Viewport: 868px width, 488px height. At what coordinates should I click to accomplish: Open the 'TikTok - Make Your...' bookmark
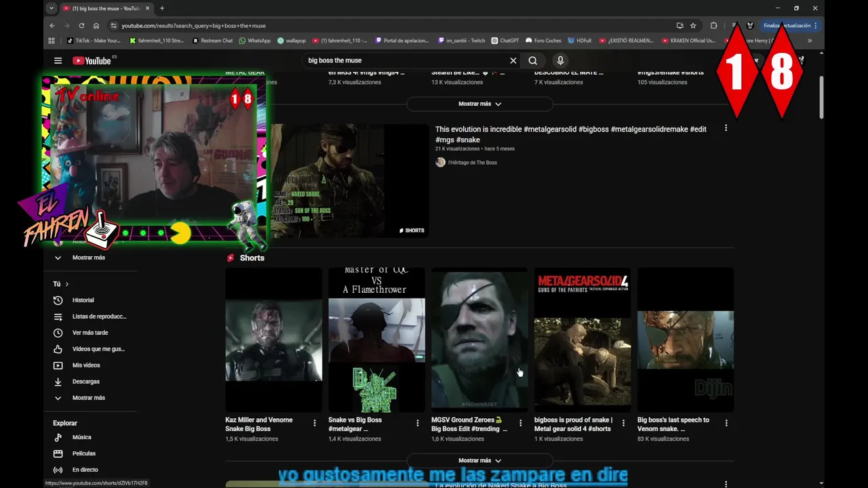click(94, 41)
